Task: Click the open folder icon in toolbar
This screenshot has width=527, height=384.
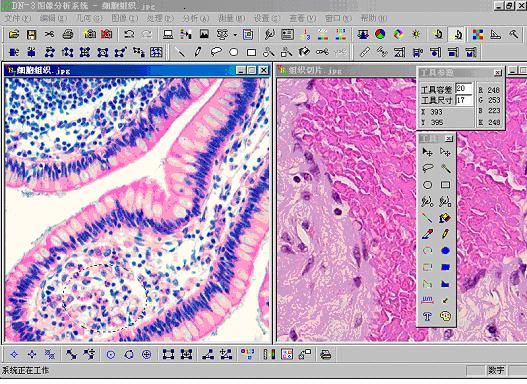Action: point(14,34)
